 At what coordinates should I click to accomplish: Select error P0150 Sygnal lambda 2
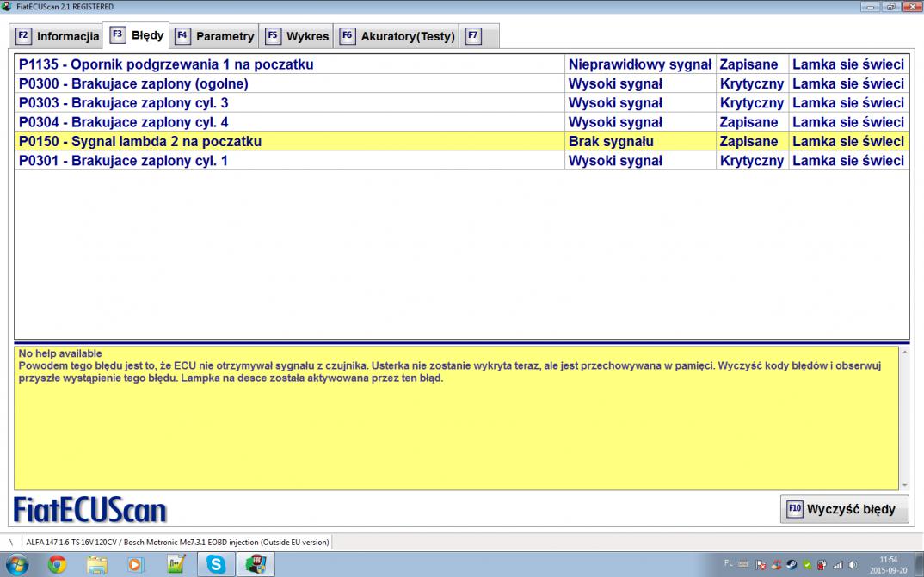pyautogui.click(x=461, y=141)
